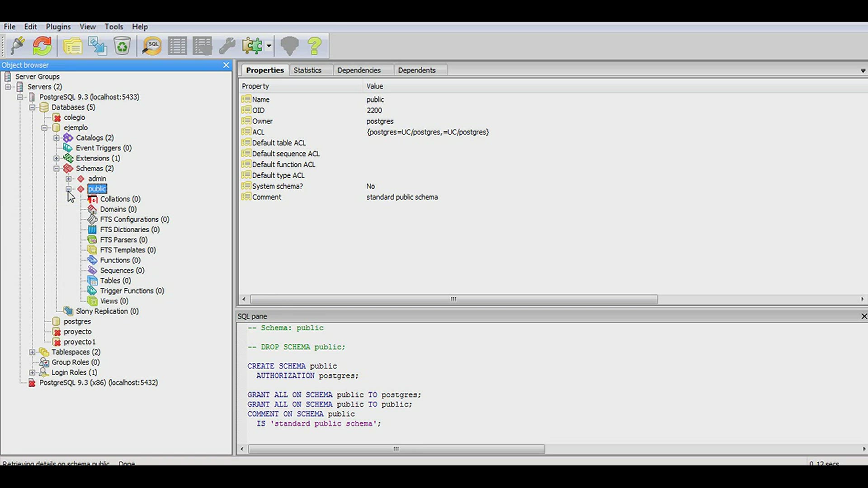Select Slony Replication (0)
This screenshot has width=868, height=488.
pos(107,311)
